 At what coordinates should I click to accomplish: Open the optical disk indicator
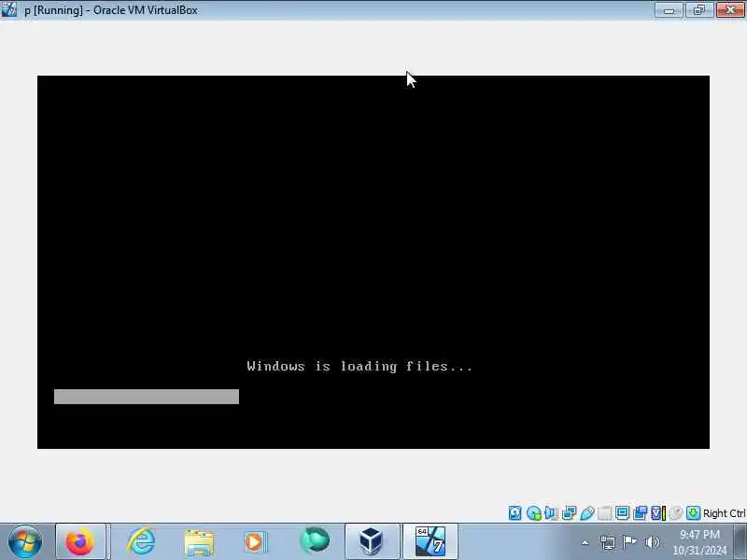pos(533,512)
